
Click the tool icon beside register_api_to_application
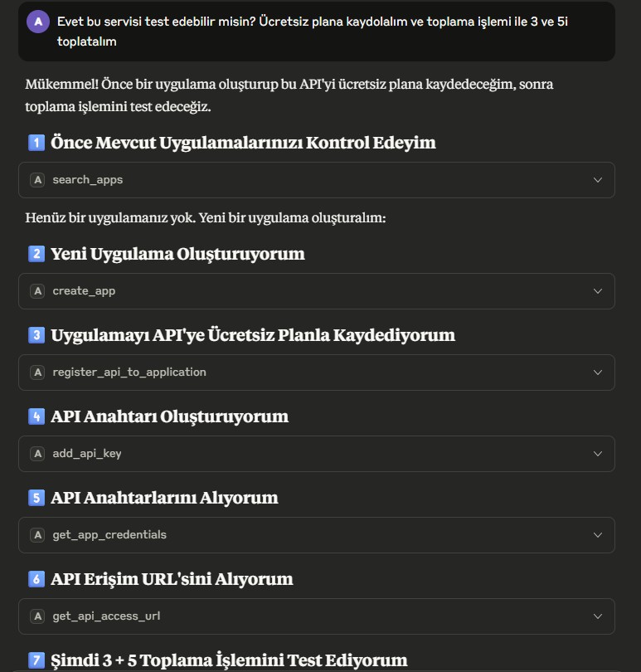point(37,373)
